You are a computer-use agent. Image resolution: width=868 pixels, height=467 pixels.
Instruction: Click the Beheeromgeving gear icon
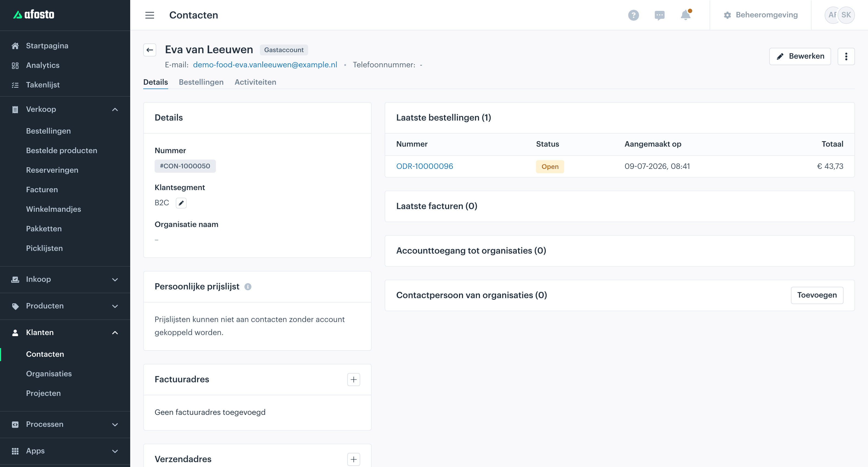727,15
